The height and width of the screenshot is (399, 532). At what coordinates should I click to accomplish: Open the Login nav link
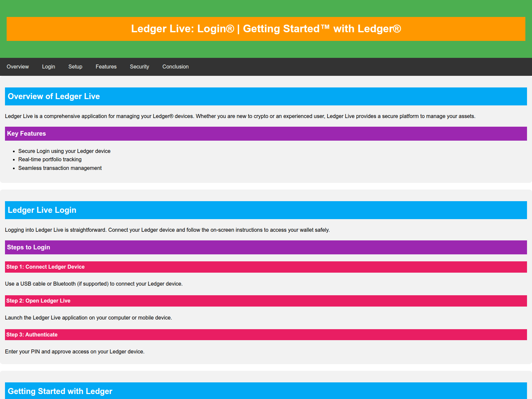coord(49,67)
